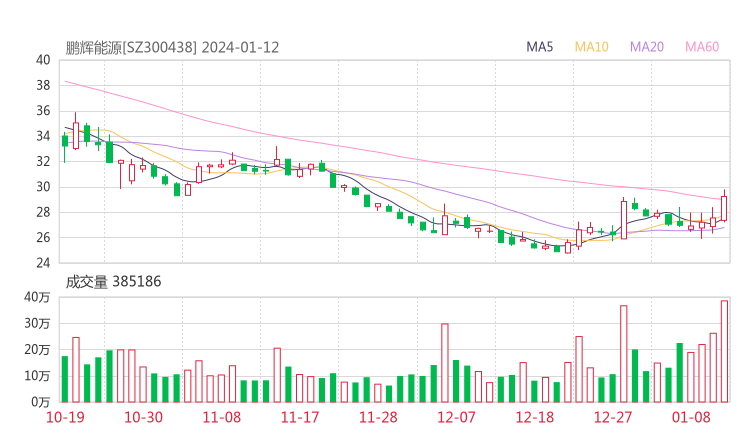Click the price axis label 26

[x=43, y=237]
